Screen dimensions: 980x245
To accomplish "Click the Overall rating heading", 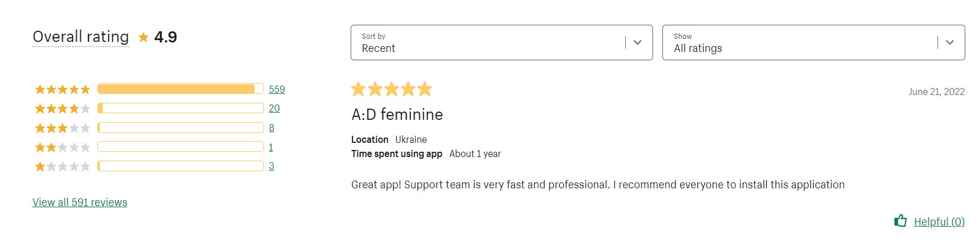I will [81, 37].
